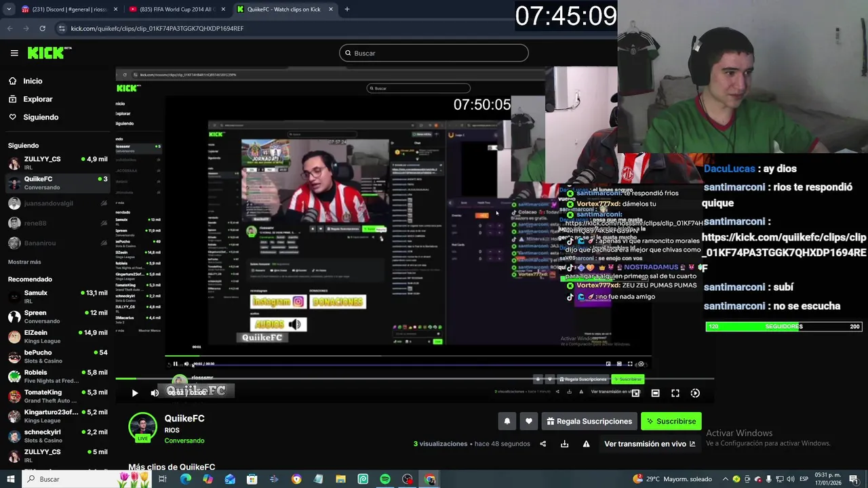Open ZULLYY_CS in followed channels
This screenshot has height=488, width=868.
pyautogui.click(x=58, y=163)
